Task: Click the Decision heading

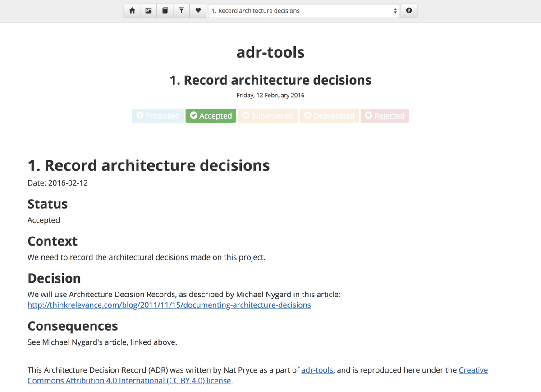Action: 54,278
